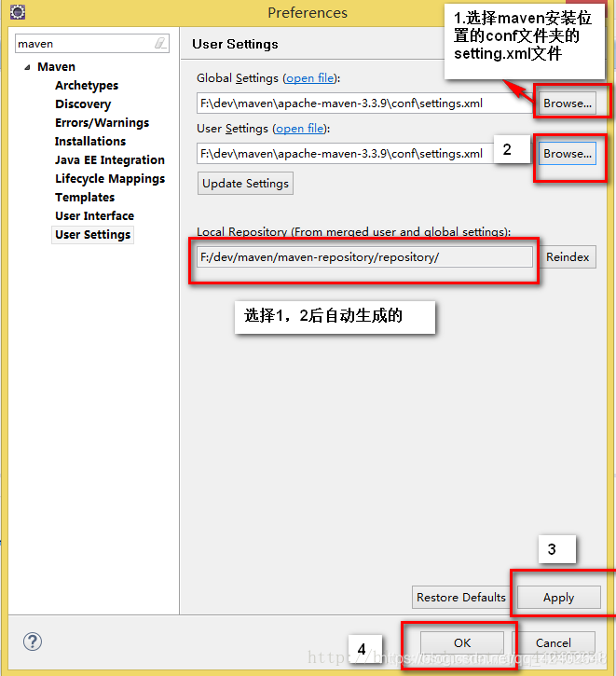Click the Update Settings button
The image size is (616, 676).
[x=245, y=184]
